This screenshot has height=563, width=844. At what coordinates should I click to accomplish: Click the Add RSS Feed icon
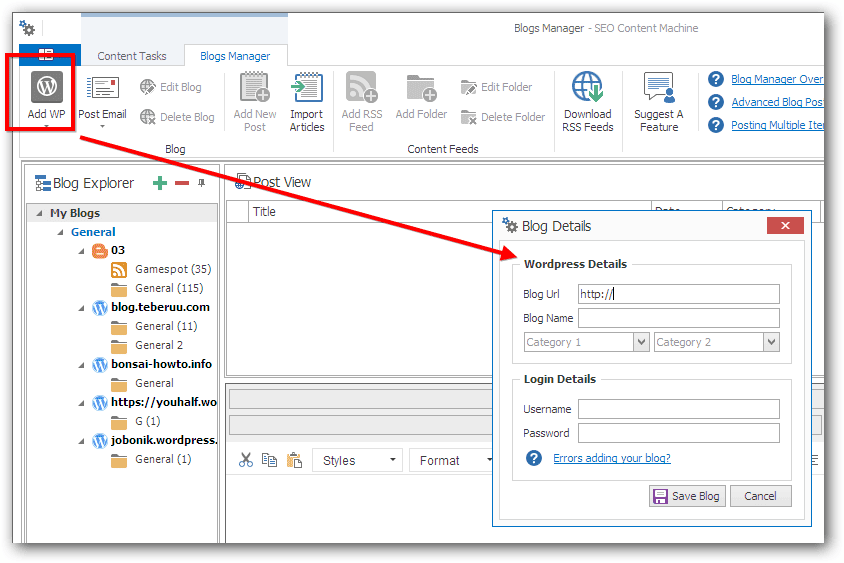(362, 87)
